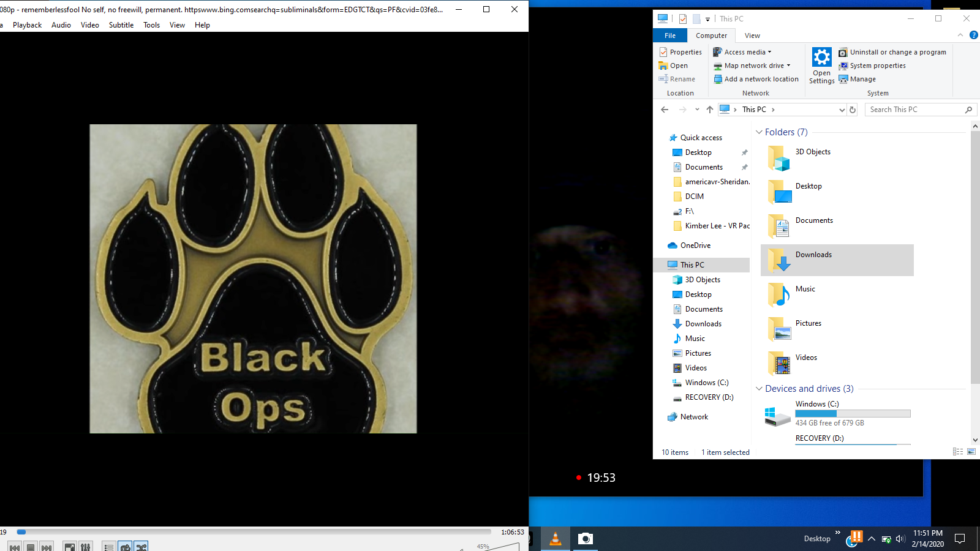This screenshot has width=980, height=551.
Task: Select the Computer ribbon tab
Action: (x=711, y=36)
